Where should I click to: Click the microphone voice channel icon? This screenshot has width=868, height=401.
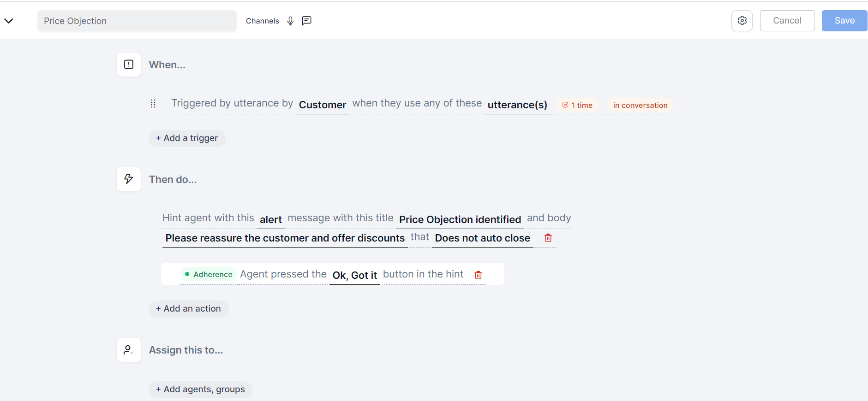[290, 21]
